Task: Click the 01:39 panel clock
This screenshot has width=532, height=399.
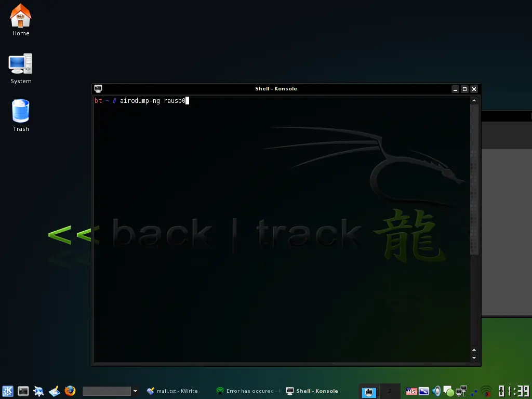Action: tap(514, 391)
